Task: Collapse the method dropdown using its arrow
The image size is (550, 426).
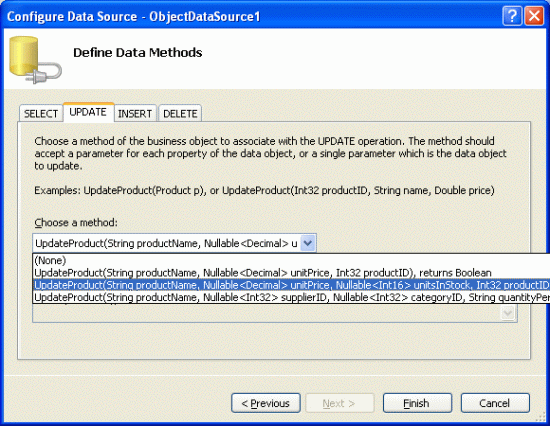Action: point(308,243)
